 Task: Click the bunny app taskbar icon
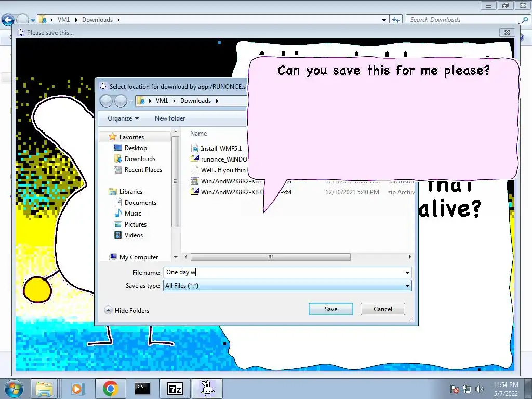(207, 389)
